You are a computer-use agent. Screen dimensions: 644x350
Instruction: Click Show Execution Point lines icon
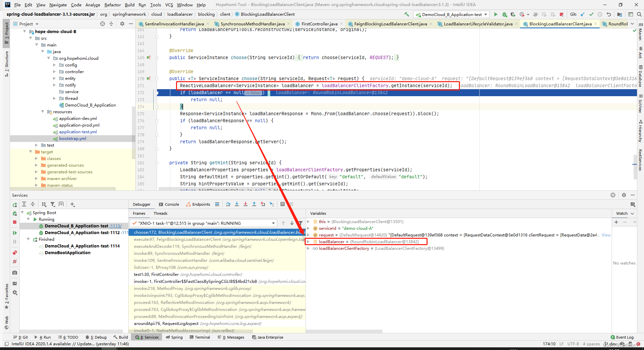point(217,204)
